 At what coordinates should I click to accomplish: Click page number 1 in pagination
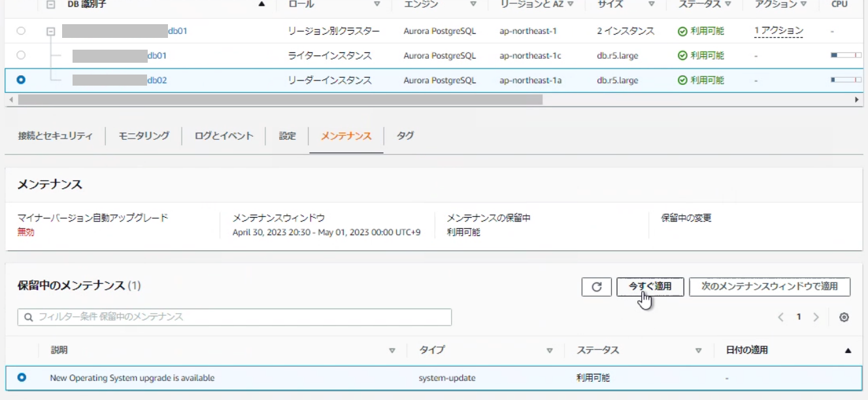click(798, 317)
